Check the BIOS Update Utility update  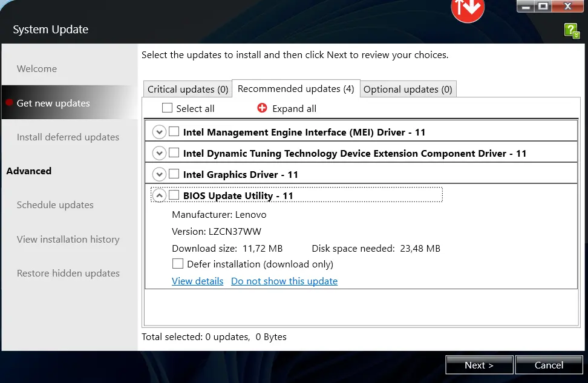(x=174, y=195)
